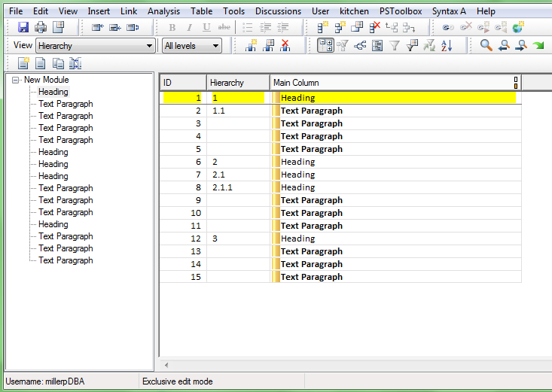This screenshot has width=552, height=392.
Task: Click the bulleted list icon
Action: tap(248, 27)
